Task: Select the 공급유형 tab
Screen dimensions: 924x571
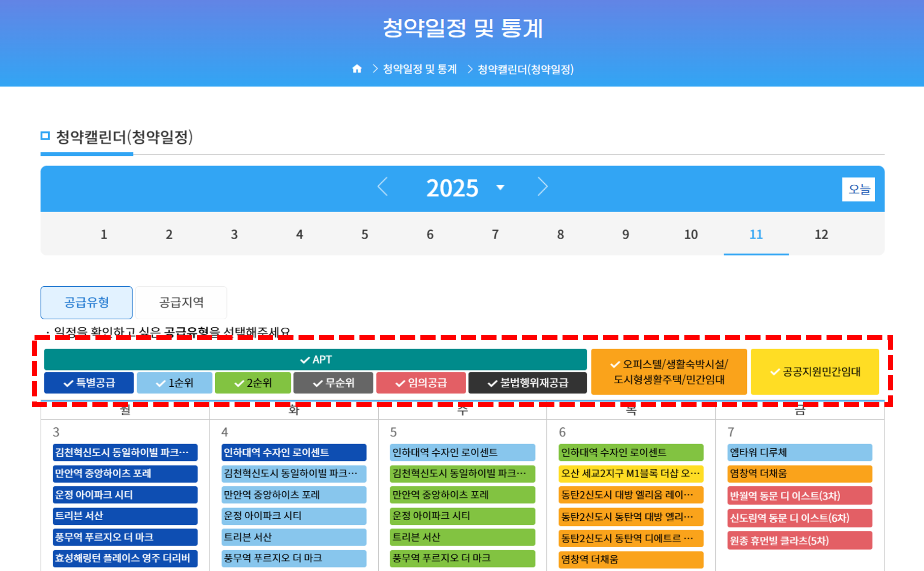Action: (86, 302)
